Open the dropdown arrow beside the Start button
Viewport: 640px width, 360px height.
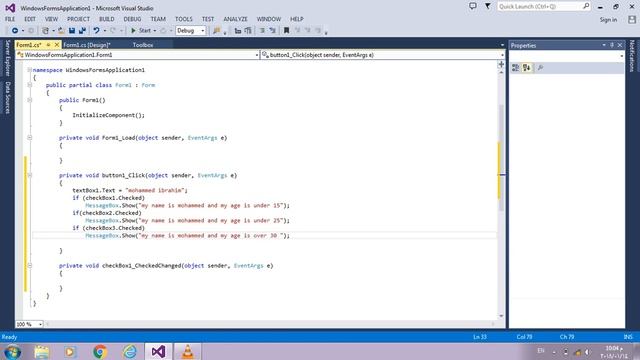[x=155, y=31]
